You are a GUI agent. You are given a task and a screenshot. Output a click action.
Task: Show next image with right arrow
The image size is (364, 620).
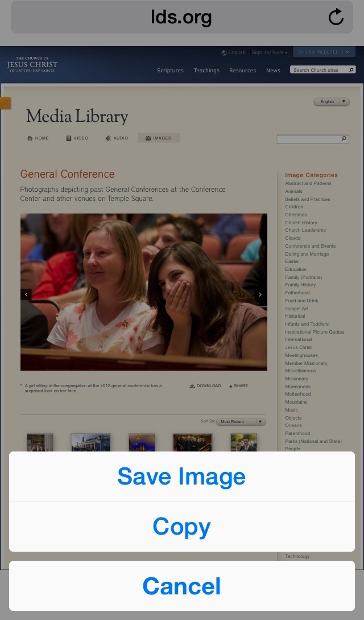coord(260,294)
